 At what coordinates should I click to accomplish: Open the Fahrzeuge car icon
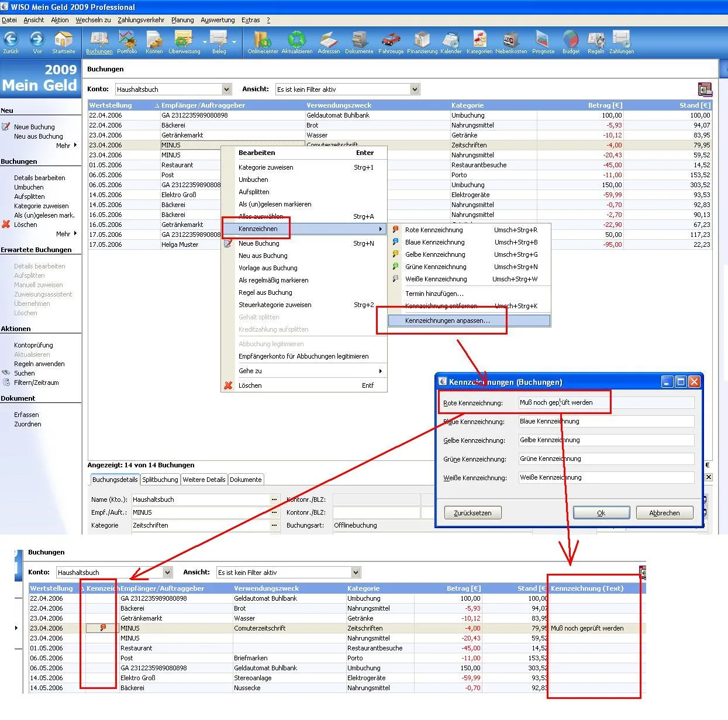[x=391, y=41]
